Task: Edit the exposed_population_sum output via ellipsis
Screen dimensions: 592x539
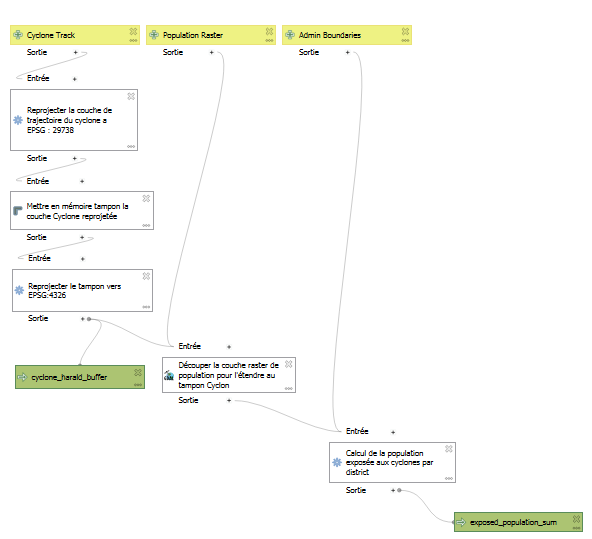Action: (x=577, y=528)
